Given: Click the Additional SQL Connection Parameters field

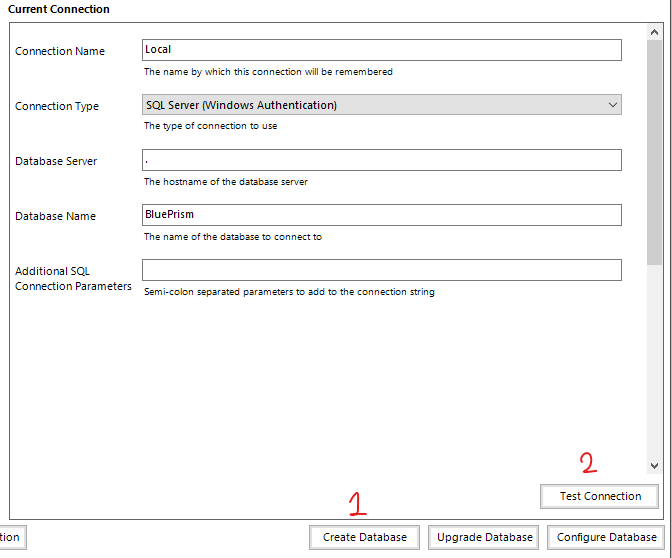Looking at the screenshot, I should [382, 270].
